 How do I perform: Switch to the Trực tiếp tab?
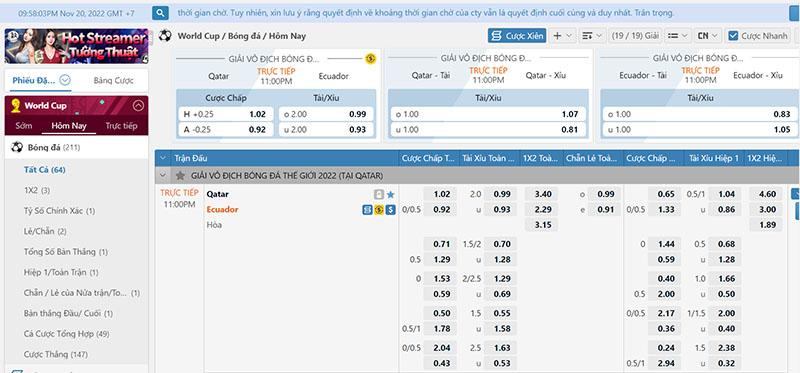pos(121,126)
